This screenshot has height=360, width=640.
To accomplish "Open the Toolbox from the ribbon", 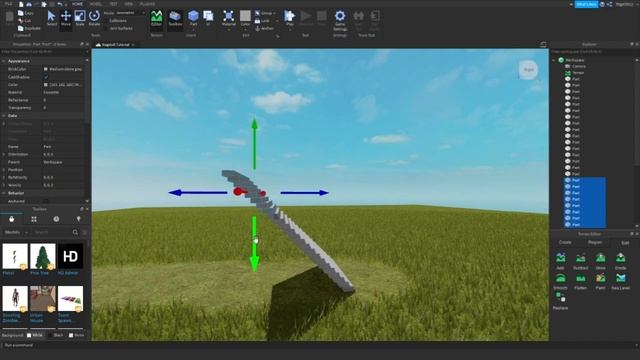I will coord(175,18).
